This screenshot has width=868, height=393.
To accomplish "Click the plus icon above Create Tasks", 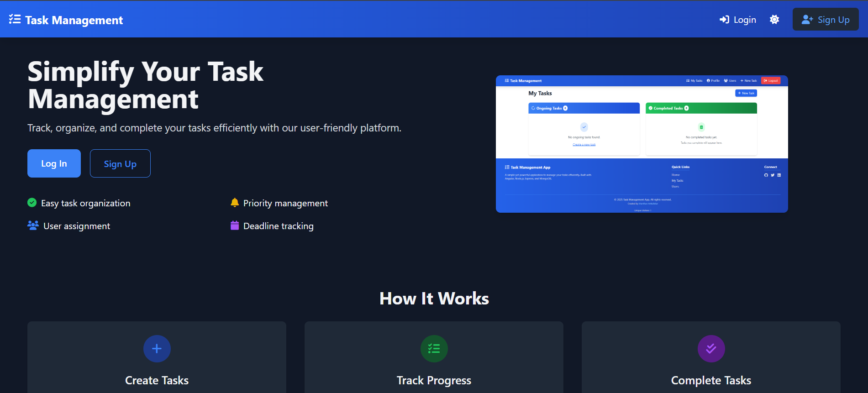I will pos(157,349).
